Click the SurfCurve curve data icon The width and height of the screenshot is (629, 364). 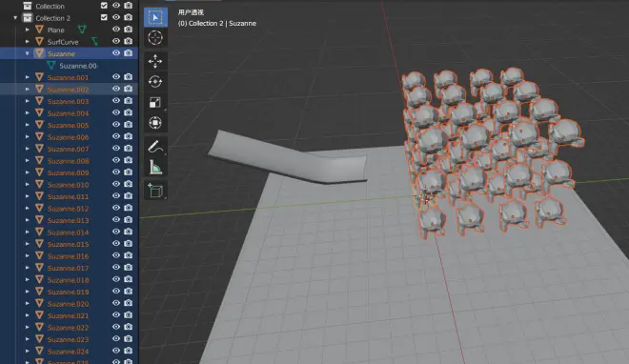click(94, 41)
